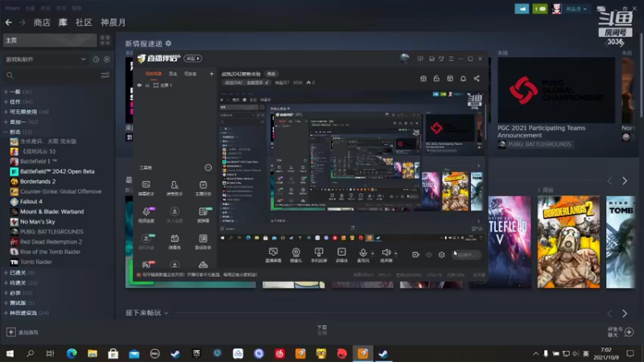Toggle eye visibility of 全屏 1 source
The width and height of the screenshot is (644, 362).
(139, 85)
